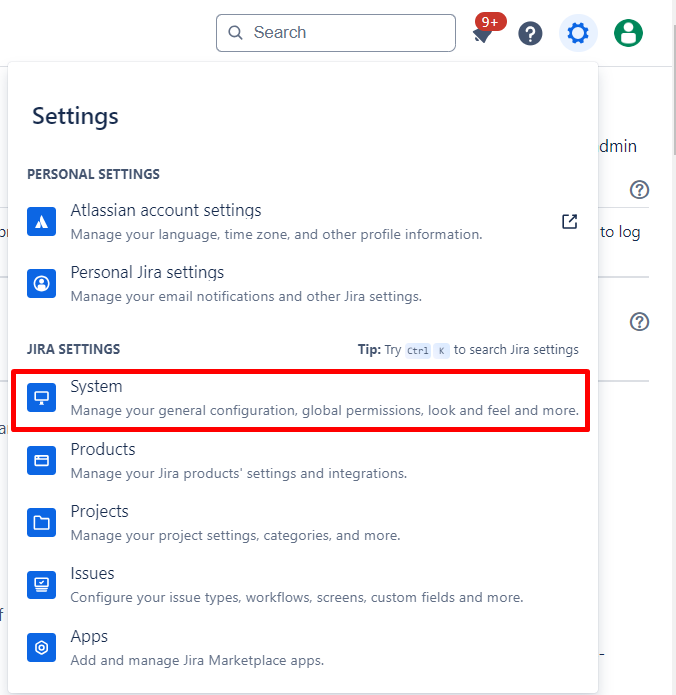Open Issues settings

[x=303, y=585]
